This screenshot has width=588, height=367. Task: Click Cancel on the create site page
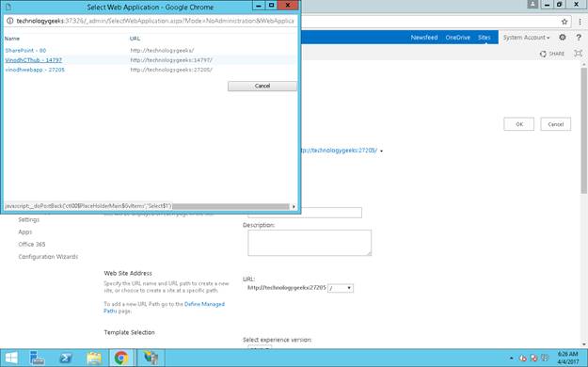(x=555, y=124)
